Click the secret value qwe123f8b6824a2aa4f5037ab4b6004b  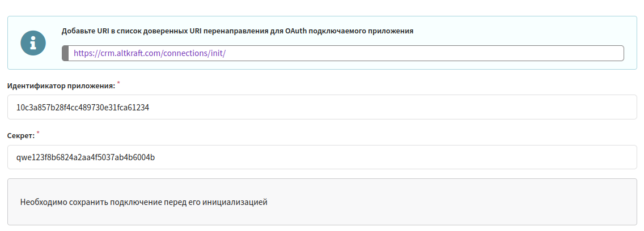(86, 157)
